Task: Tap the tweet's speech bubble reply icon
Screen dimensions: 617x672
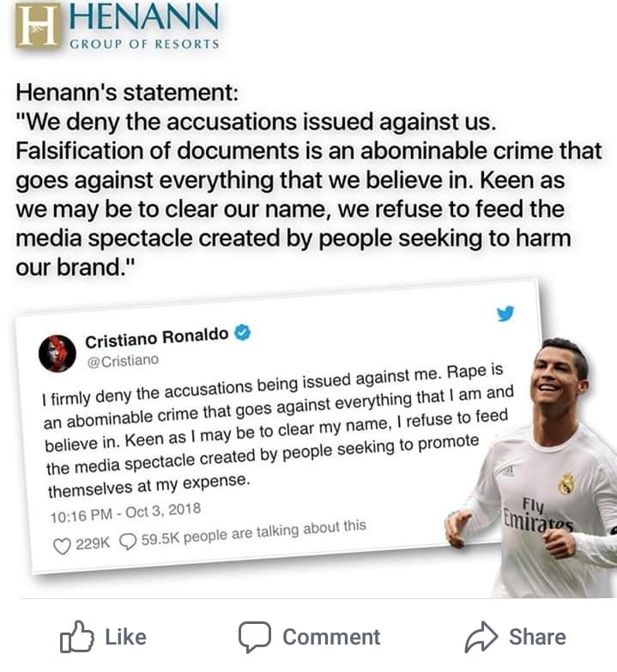Action: 128,542
